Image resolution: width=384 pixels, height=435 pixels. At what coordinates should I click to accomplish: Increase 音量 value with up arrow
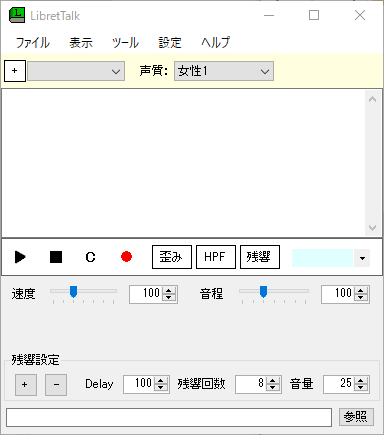click(361, 380)
